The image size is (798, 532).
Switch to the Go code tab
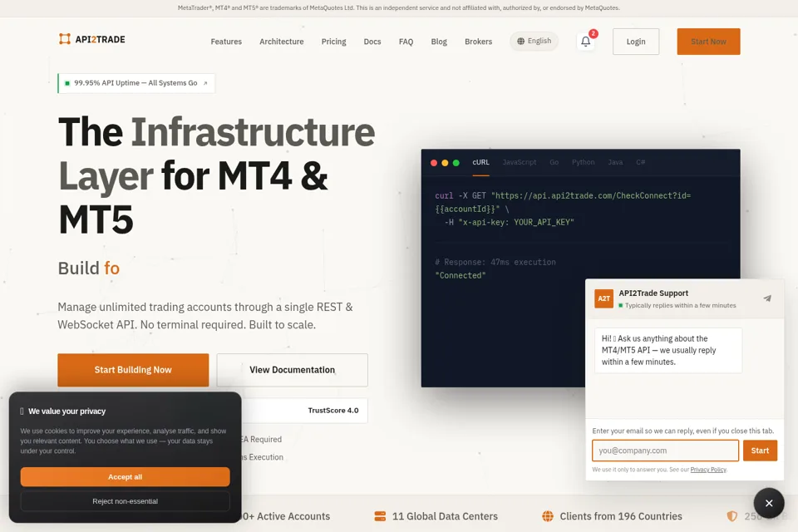point(554,162)
